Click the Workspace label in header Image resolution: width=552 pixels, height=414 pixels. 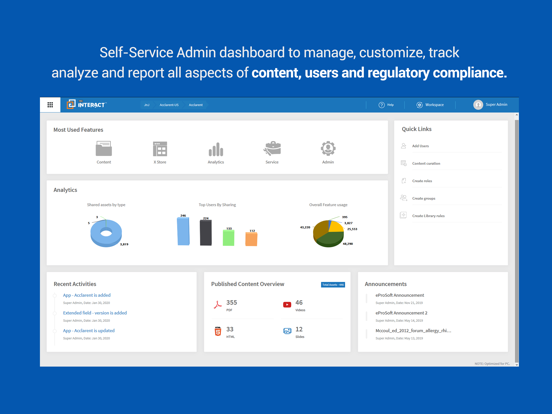(x=434, y=105)
